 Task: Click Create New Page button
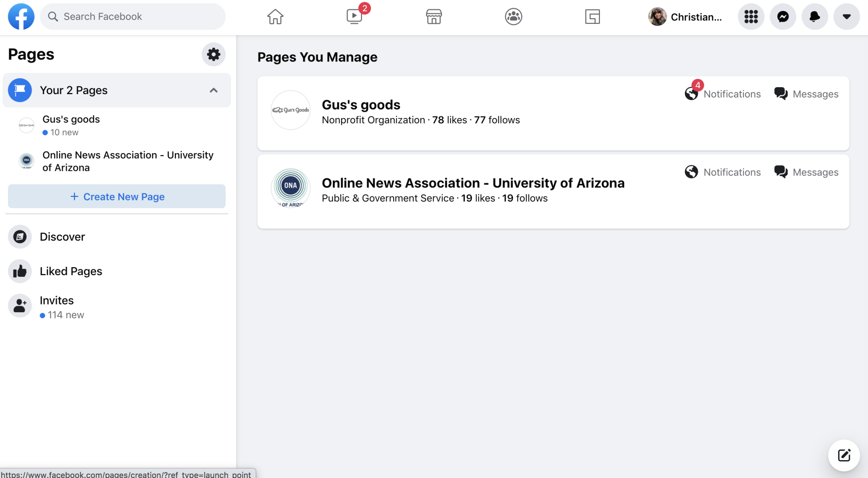117,196
